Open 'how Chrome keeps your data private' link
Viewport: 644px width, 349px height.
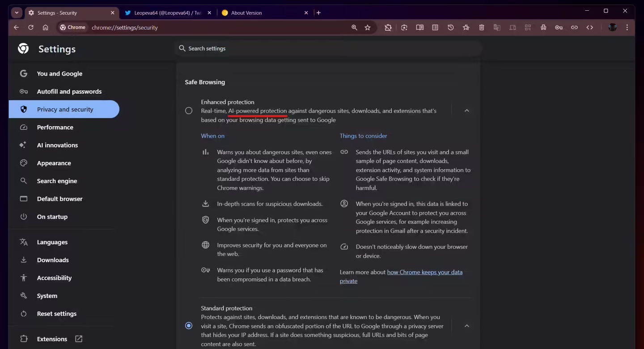pos(424,272)
